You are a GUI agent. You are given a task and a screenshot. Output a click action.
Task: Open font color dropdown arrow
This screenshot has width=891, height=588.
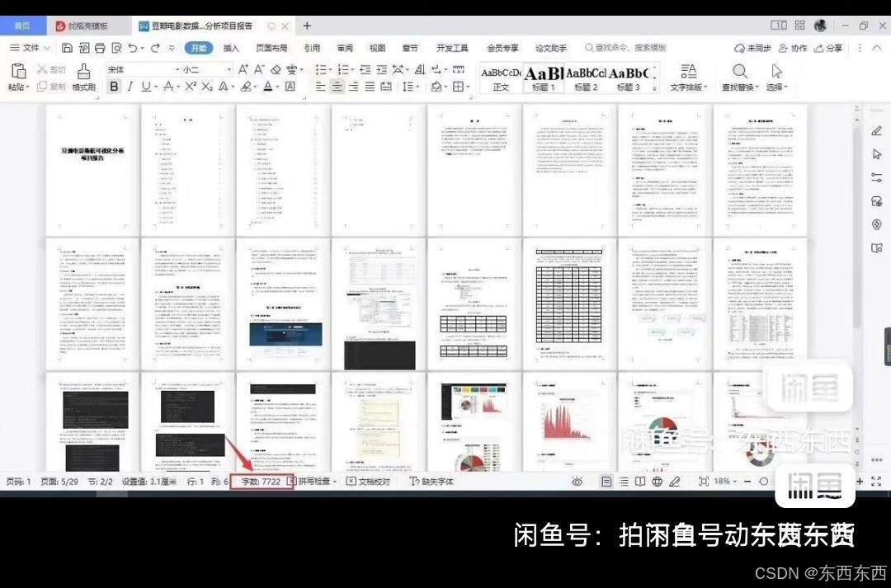point(277,87)
